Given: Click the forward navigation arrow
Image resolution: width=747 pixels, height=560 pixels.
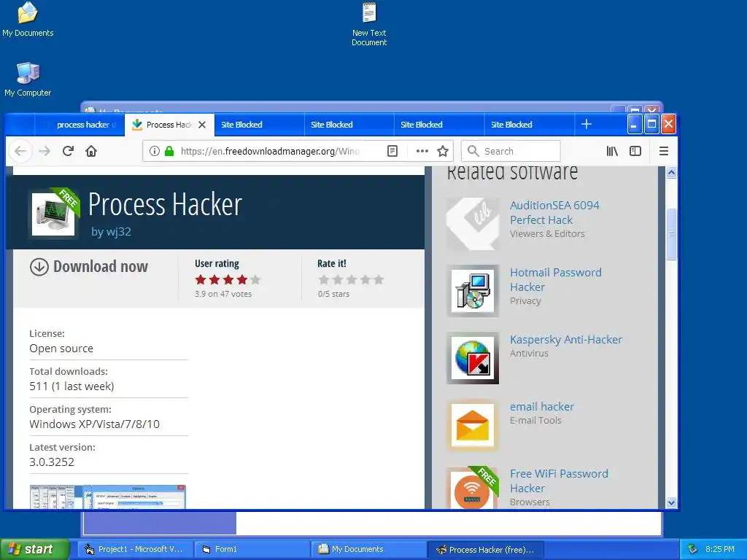Looking at the screenshot, I should 44,151.
